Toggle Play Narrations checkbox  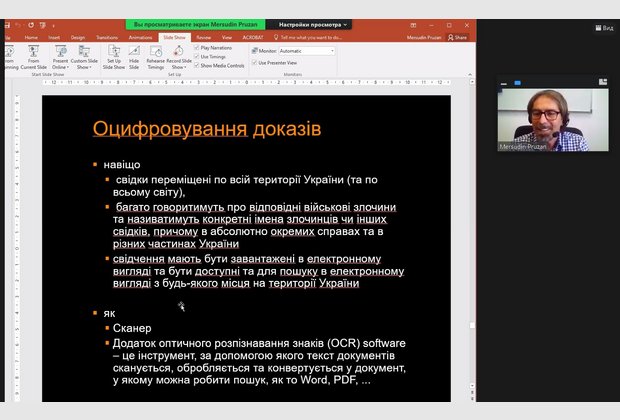pos(197,47)
